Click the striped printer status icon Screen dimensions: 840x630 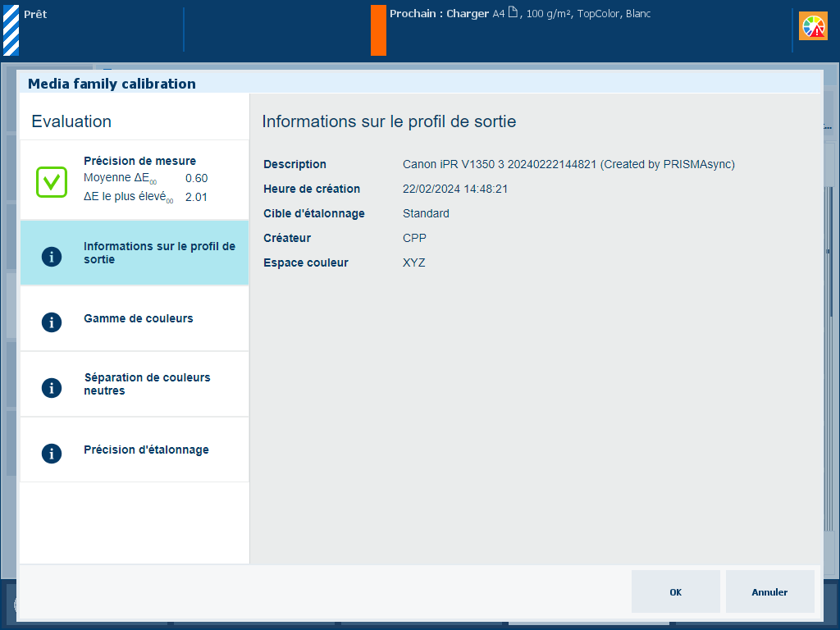coord(11,30)
